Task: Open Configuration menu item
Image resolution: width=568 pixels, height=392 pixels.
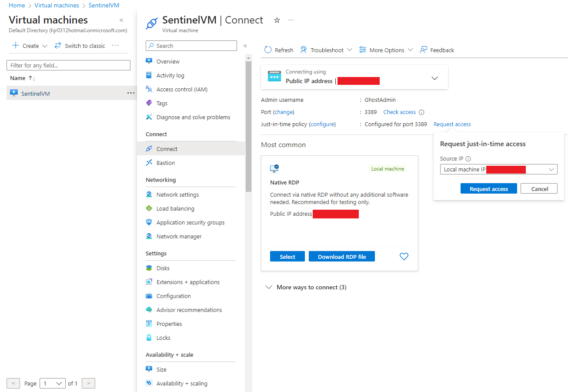Action: click(191, 296)
